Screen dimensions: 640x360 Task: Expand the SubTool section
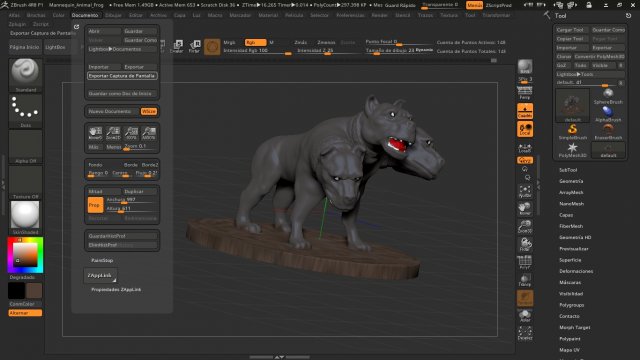[568, 170]
